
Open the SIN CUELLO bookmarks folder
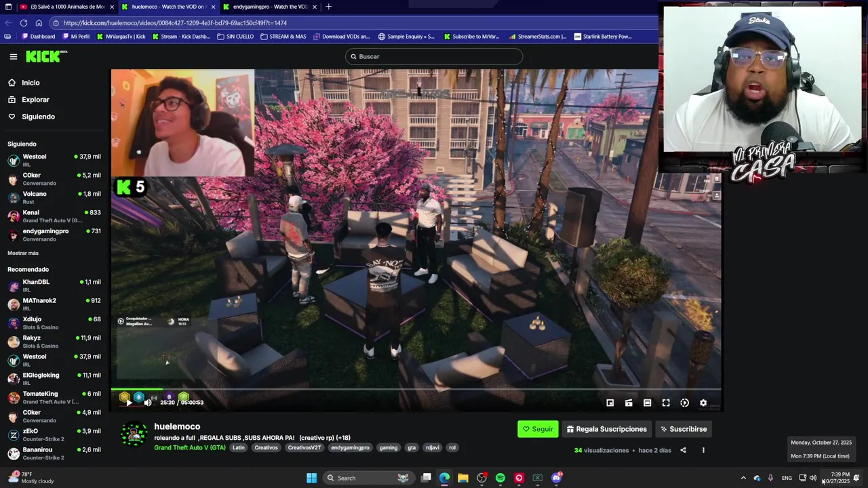coord(235,37)
